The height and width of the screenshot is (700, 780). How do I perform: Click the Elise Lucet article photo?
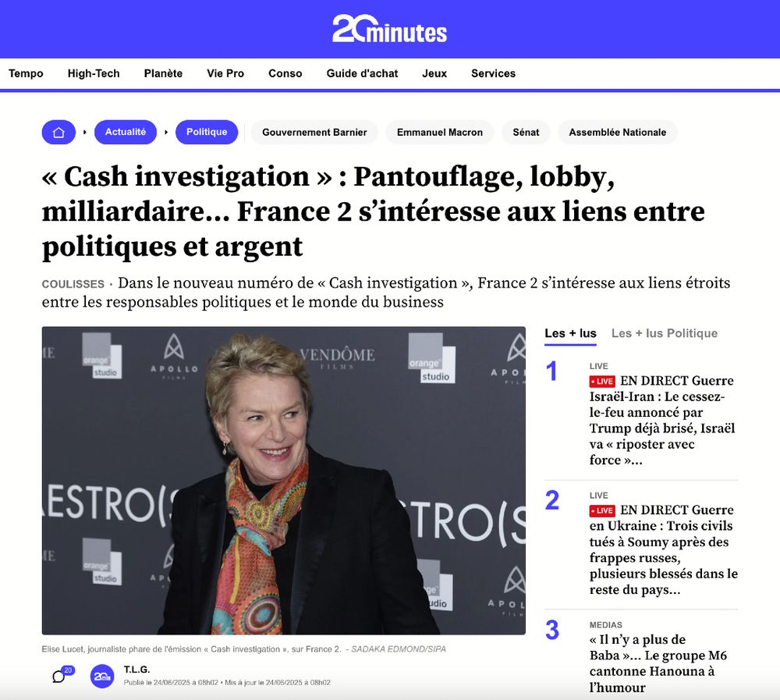point(284,481)
